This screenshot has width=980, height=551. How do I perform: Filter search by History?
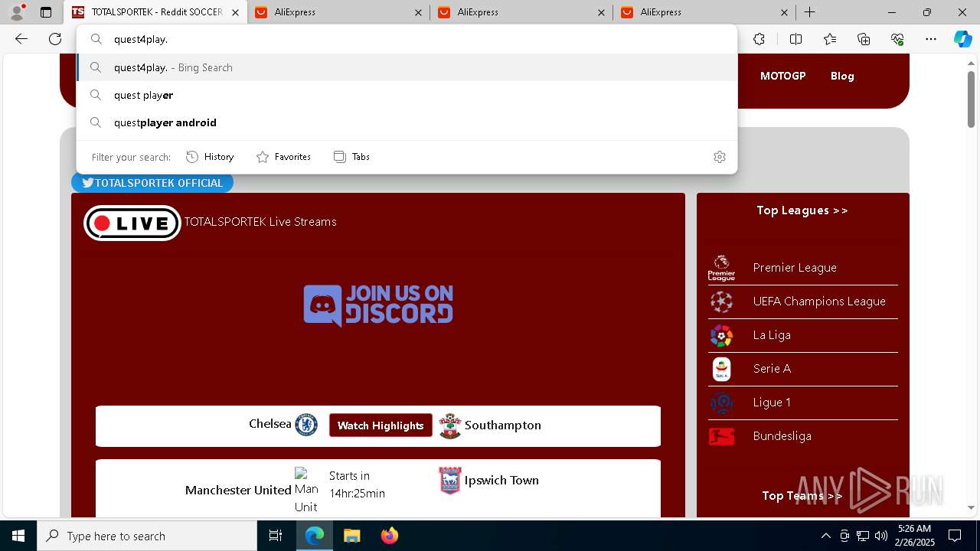coord(210,157)
